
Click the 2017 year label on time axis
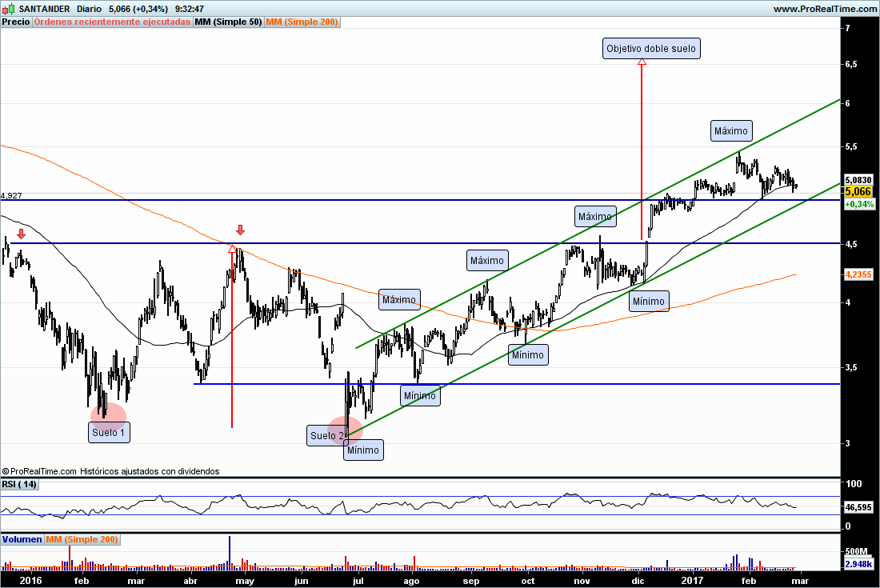click(691, 581)
